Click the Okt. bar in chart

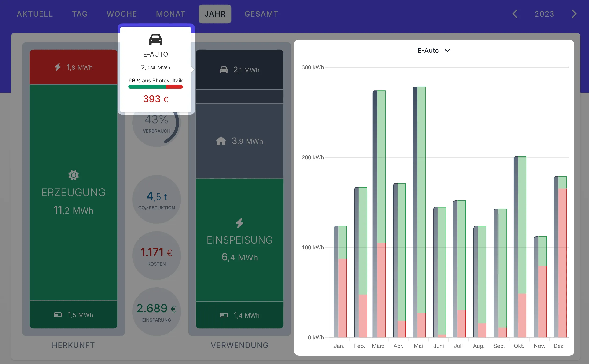point(520,247)
